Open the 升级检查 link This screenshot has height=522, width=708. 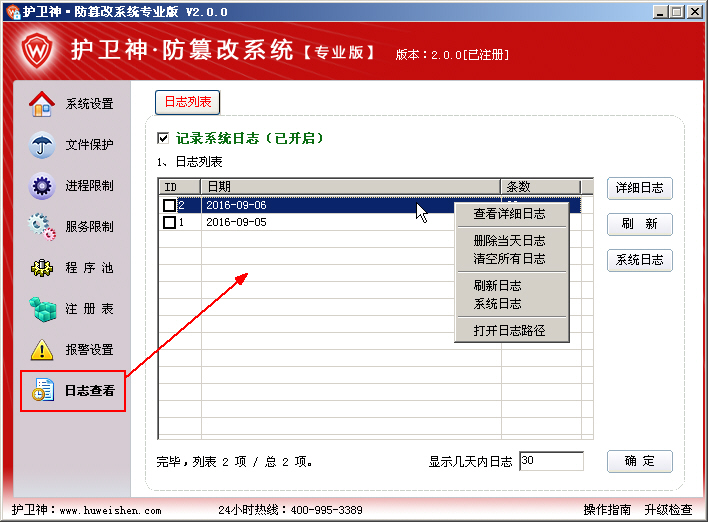668,510
